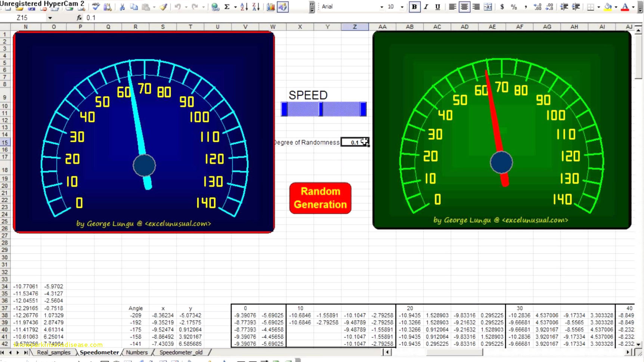Apply Sort Ascending to the data

(243, 6)
